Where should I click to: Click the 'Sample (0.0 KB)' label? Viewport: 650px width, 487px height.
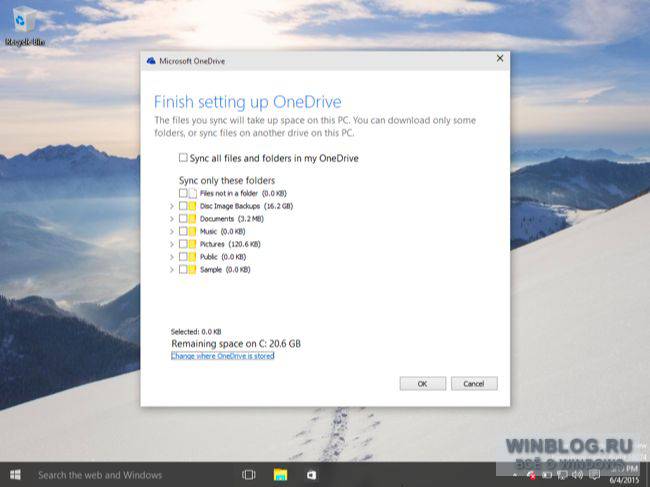(x=225, y=270)
